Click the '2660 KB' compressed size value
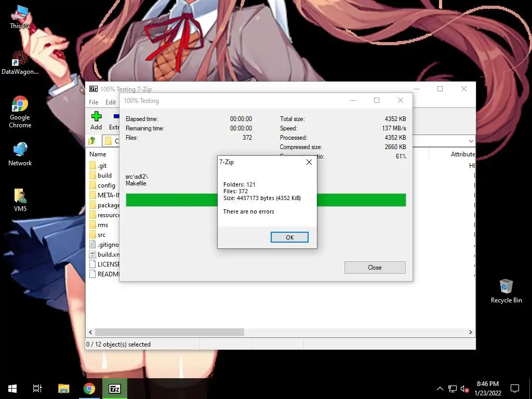The height and width of the screenshot is (399, 532). coord(395,147)
